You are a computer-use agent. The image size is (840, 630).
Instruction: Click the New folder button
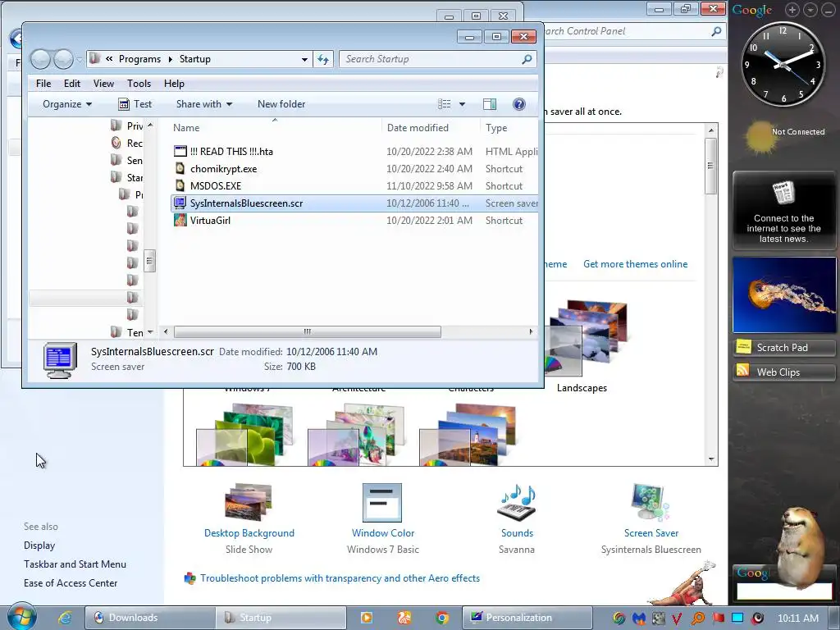[x=281, y=104]
